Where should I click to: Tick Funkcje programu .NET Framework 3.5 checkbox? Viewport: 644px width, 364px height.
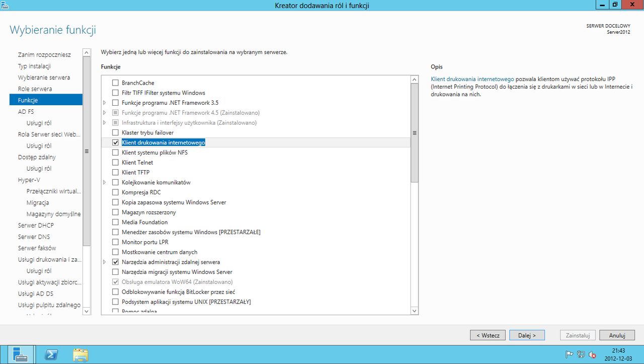click(x=115, y=103)
